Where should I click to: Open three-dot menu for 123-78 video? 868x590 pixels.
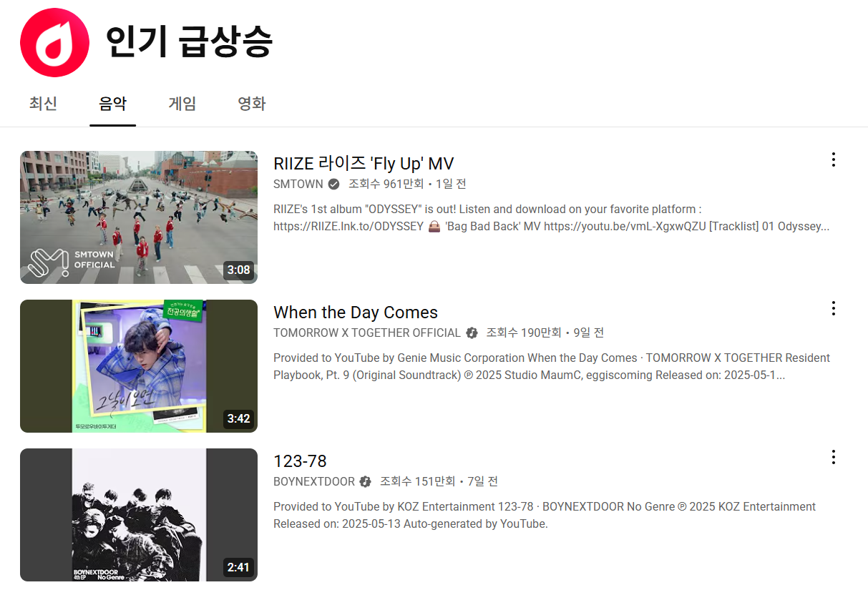[x=833, y=457]
